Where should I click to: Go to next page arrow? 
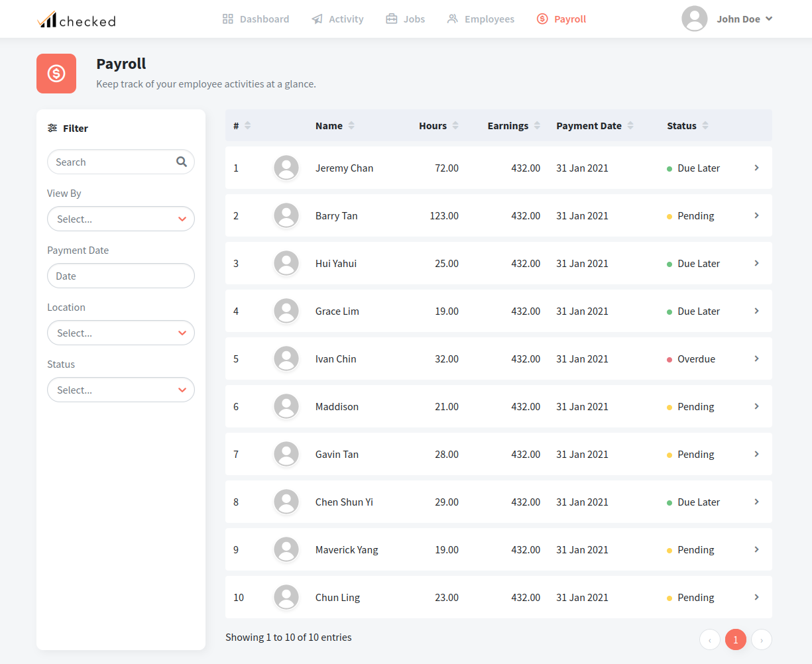point(762,639)
